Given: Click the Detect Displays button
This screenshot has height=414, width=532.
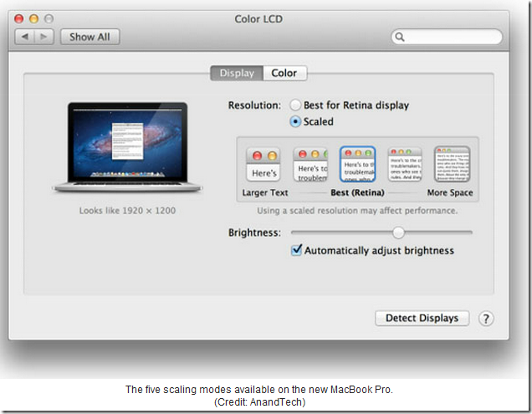Looking at the screenshot, I should click(422, 319).
